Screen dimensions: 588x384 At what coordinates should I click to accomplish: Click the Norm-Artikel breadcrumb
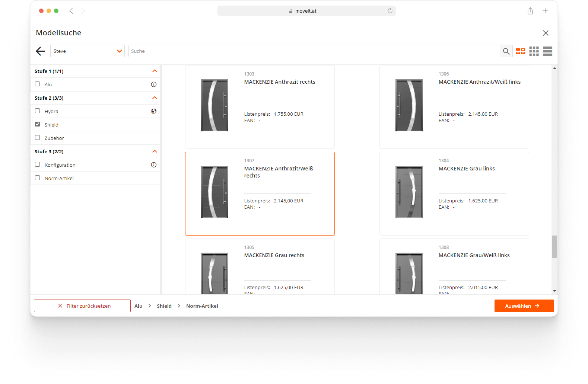click(x=202, y=306)
